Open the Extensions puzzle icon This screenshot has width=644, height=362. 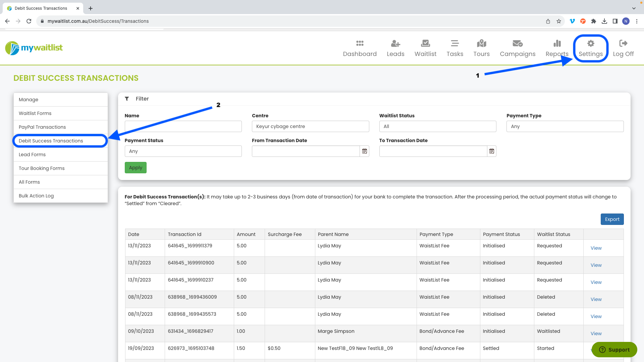click(593, 21)
